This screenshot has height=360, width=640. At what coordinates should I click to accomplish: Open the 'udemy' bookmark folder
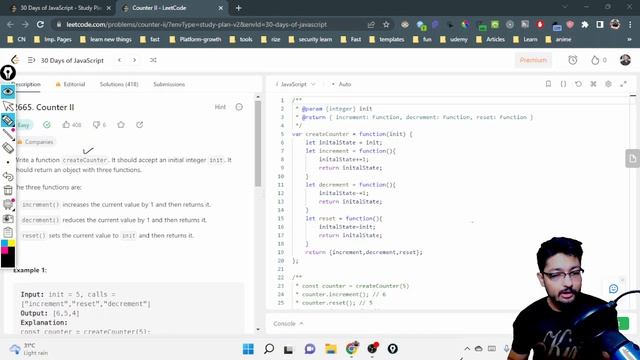click(x=454, y=40)
